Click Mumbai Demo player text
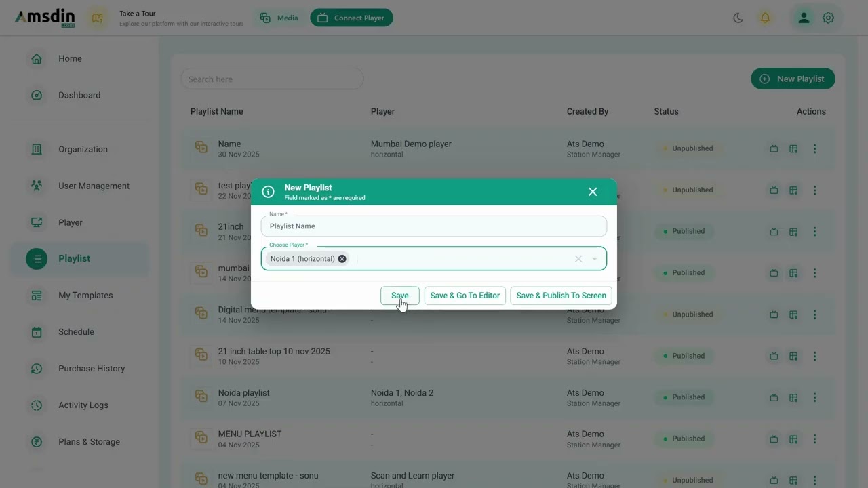 411,144
